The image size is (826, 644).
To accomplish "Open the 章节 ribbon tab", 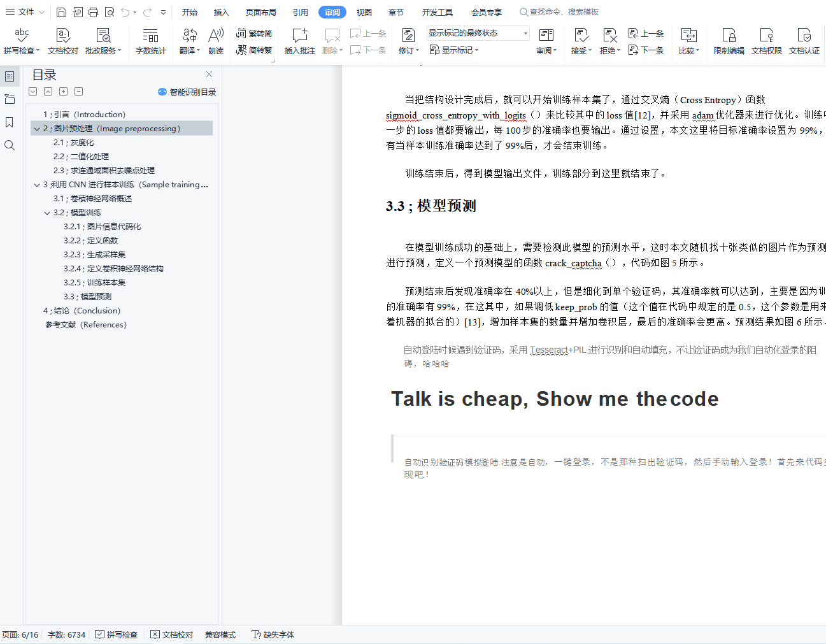I will (x=395, y=12).
